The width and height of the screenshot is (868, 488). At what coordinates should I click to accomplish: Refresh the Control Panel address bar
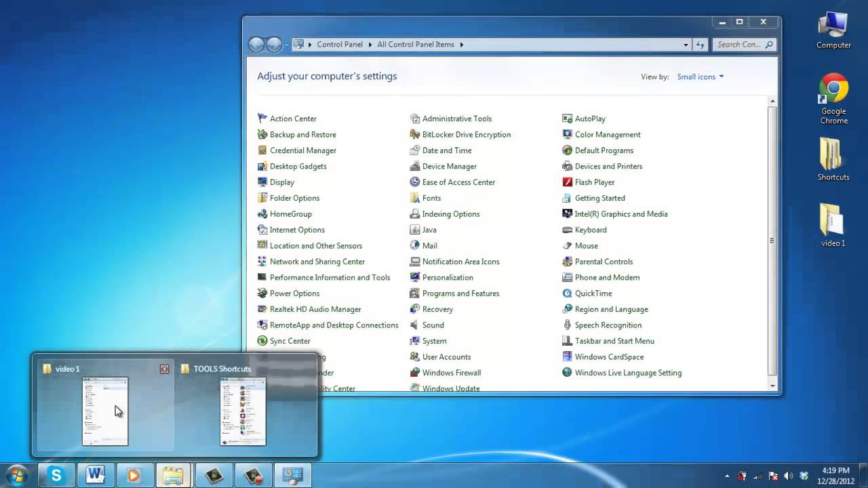tap(701, 45)
